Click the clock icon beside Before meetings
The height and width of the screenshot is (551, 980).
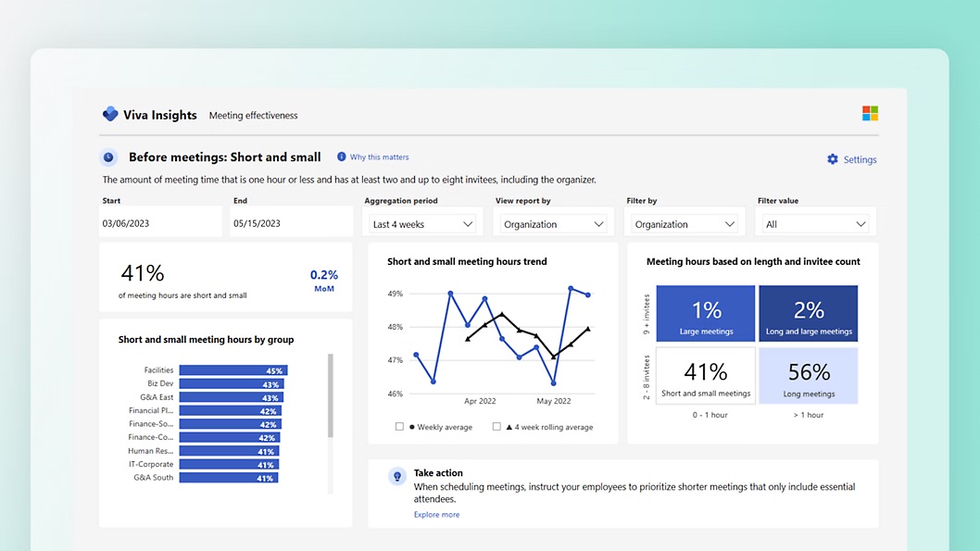tap(108, 157)
